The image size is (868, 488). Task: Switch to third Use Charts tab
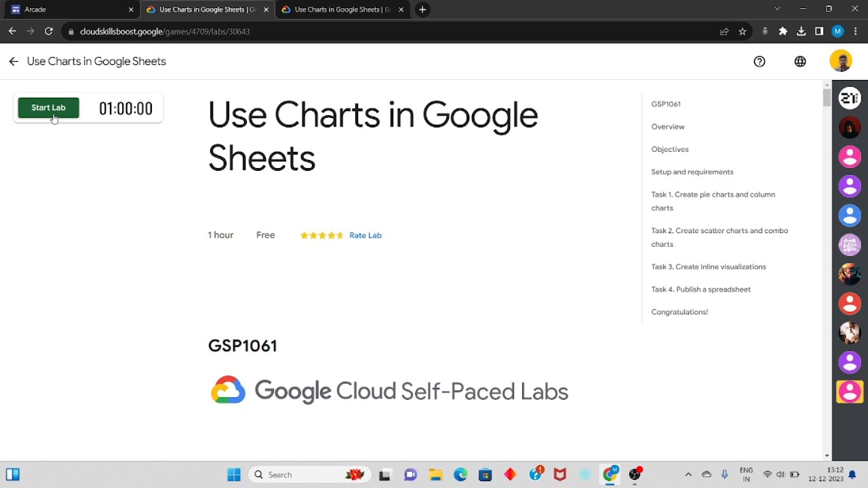[x=342, y=9]
